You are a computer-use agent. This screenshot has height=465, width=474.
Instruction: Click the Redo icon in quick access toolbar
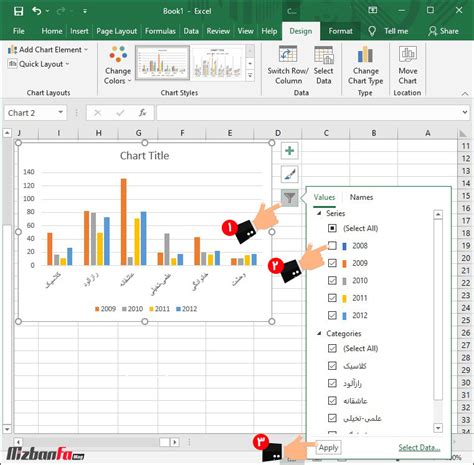click(60, 11)
